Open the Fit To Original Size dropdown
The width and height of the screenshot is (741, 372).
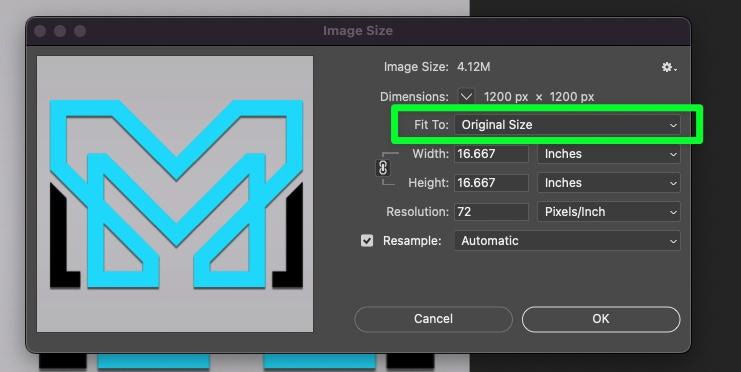(567, 125)
